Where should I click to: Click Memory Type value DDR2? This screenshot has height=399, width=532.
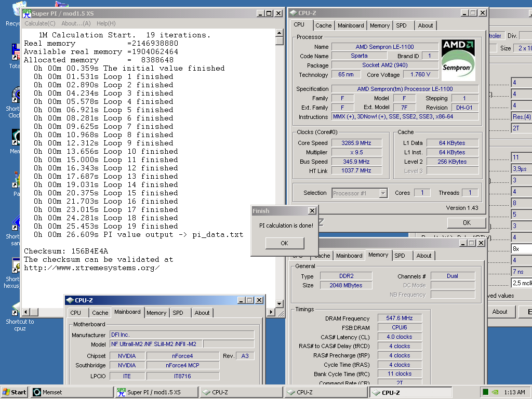(346, 276)
